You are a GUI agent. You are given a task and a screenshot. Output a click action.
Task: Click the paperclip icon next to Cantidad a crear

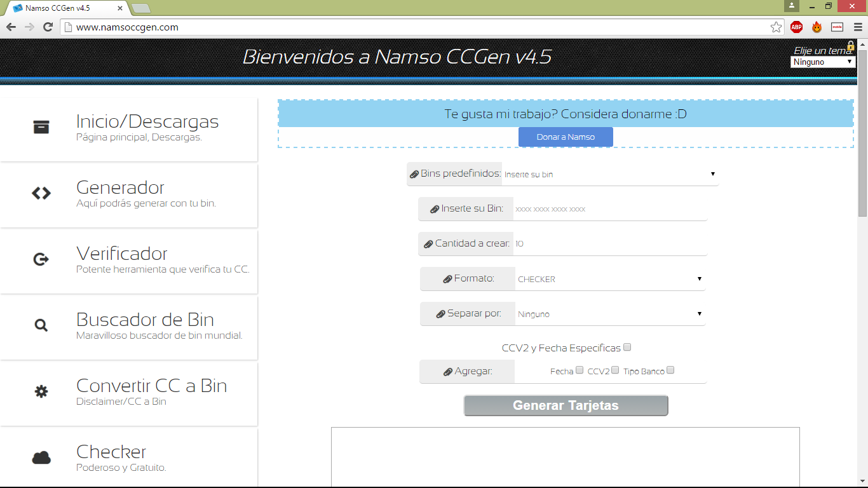pyautogui.click(x=428, y=244)
